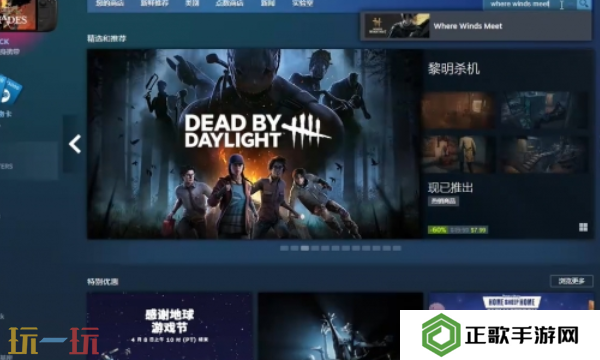Viewport: 600px width, 360px height.
Task: Go to the 点数商店 points shop
Action: pyautogui.click(x=230, y=3)
